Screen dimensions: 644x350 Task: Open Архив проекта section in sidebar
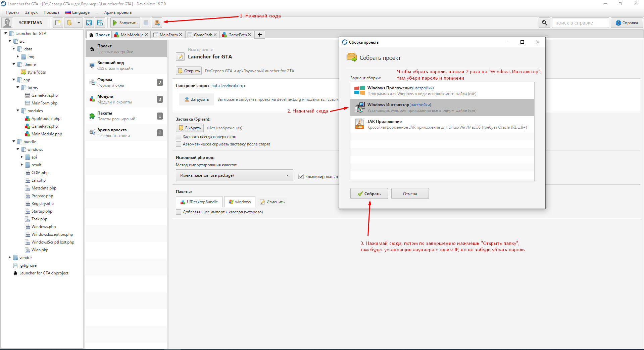tap(126, 133)
